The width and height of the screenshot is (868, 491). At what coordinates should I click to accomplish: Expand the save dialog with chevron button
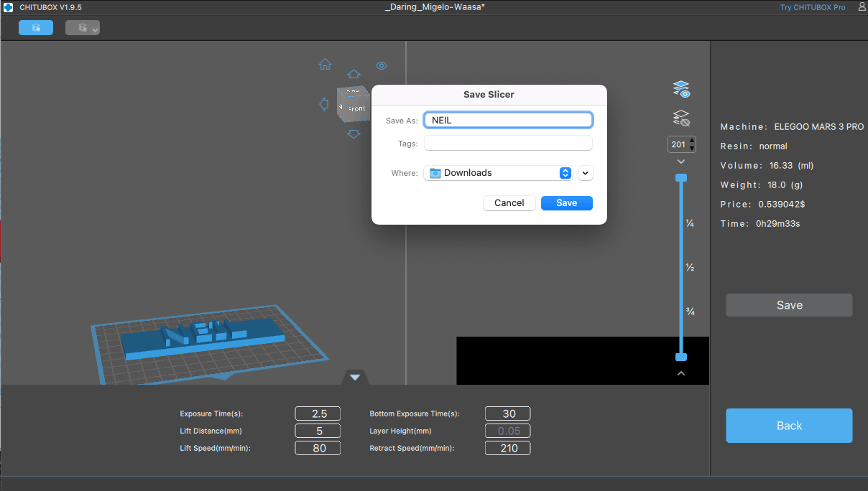tap(585, 173)
